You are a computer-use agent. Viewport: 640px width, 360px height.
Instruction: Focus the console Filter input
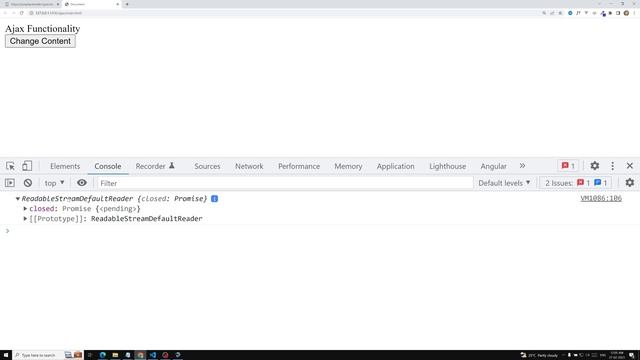click(285, 183)
